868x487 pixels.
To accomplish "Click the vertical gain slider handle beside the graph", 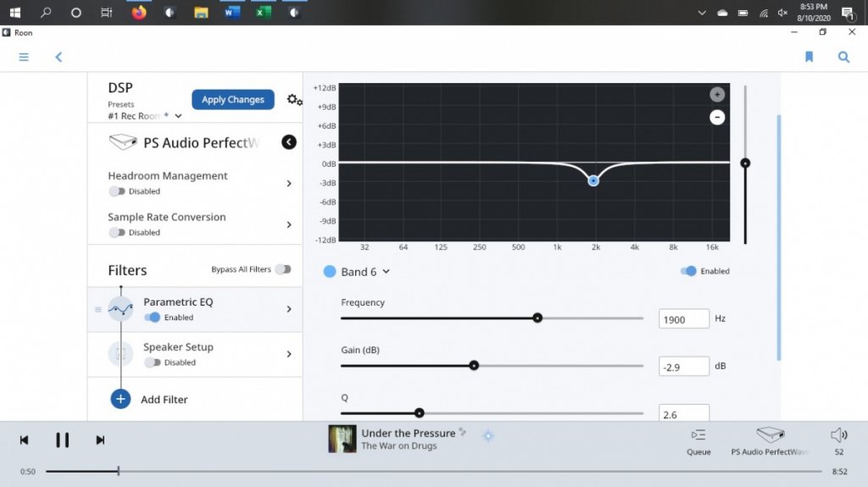I will [x=745, y=163].
